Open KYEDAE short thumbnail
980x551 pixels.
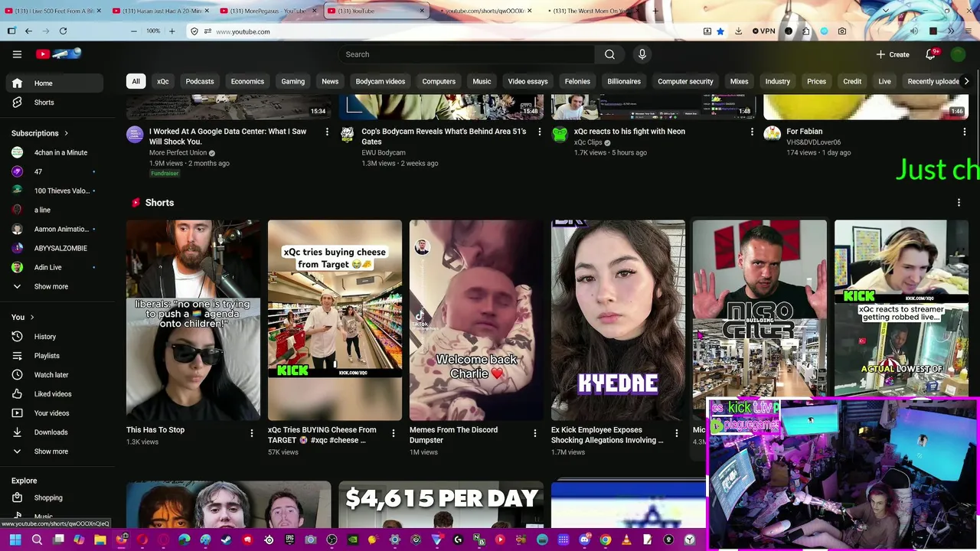(x=618, y=320)
